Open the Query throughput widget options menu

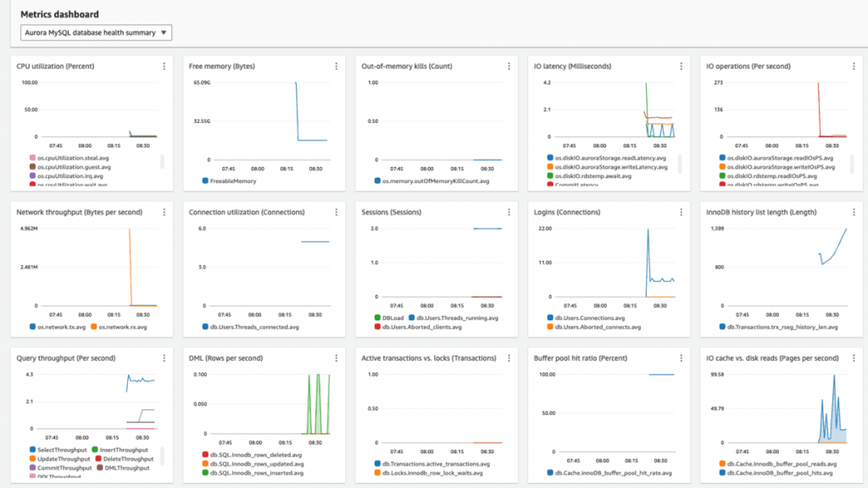point(164,358)
